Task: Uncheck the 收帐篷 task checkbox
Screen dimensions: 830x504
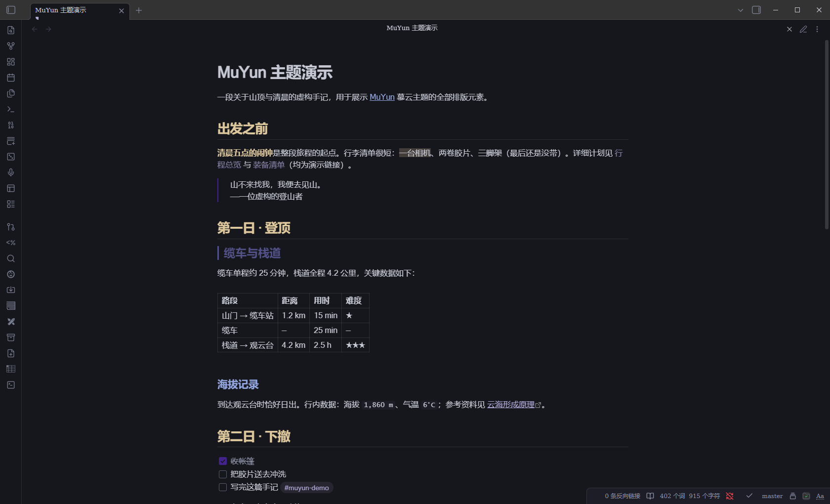Action: 223,461
